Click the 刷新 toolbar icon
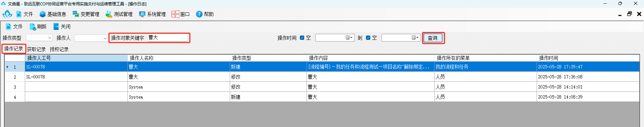Viewport: 644px width, 127px height. point(33,27)
